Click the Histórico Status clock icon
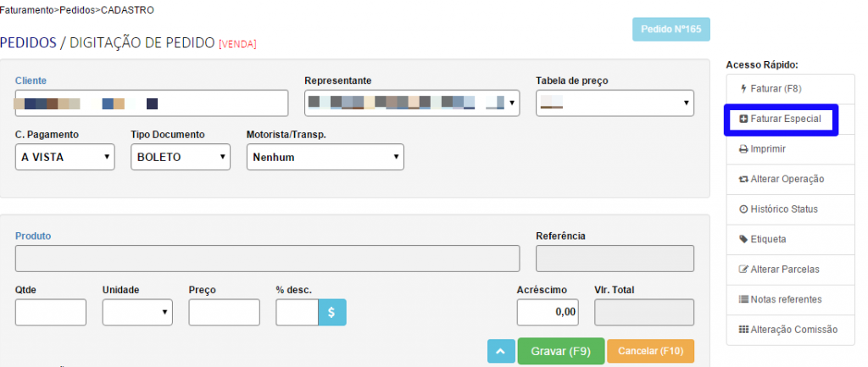This screenshot has width=868, height=367. pyautogui.click(x=743, y=209)
